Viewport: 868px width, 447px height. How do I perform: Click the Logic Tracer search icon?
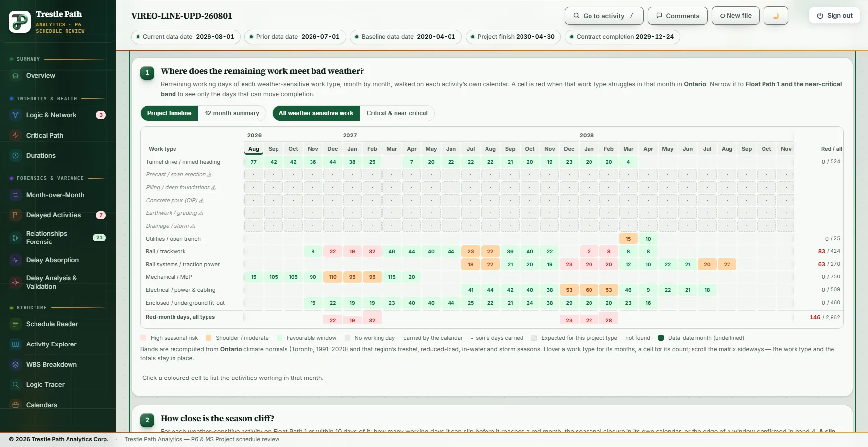click(x=16, y=385)
